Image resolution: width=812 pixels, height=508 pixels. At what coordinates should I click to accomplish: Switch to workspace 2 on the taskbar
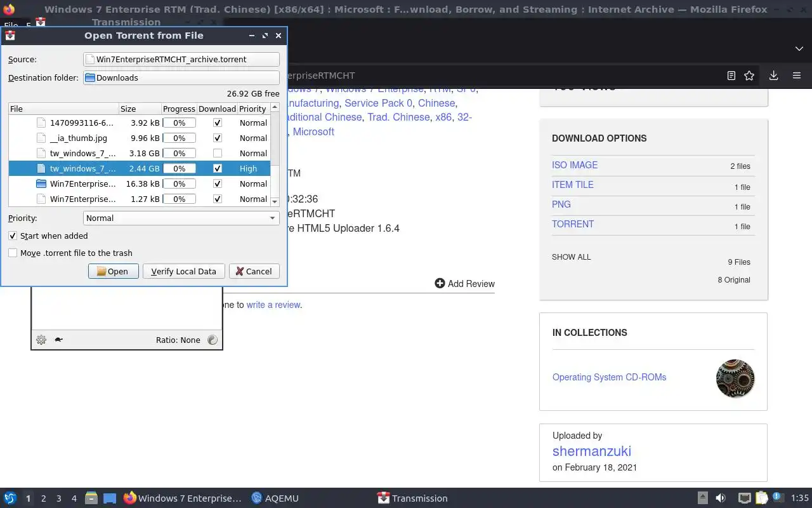(43, 498)
